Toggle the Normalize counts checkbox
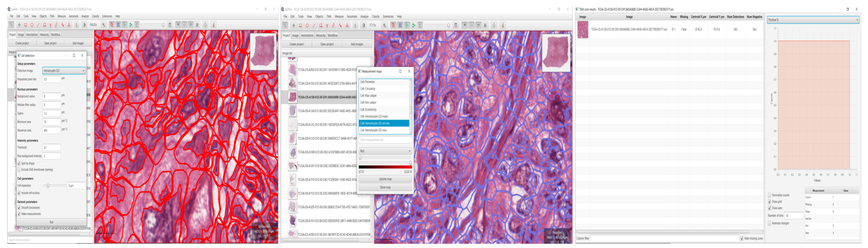Screen dimensions: 868x248 pos(770,195)
